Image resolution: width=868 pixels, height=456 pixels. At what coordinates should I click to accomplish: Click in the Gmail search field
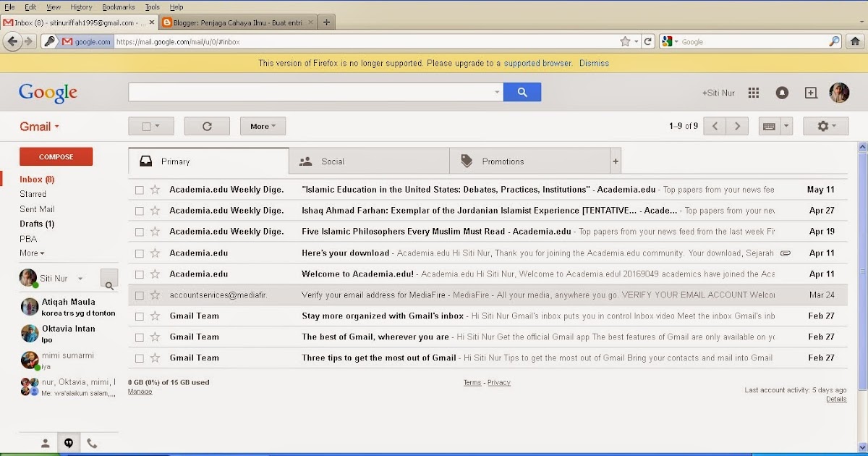click(310, 93)
